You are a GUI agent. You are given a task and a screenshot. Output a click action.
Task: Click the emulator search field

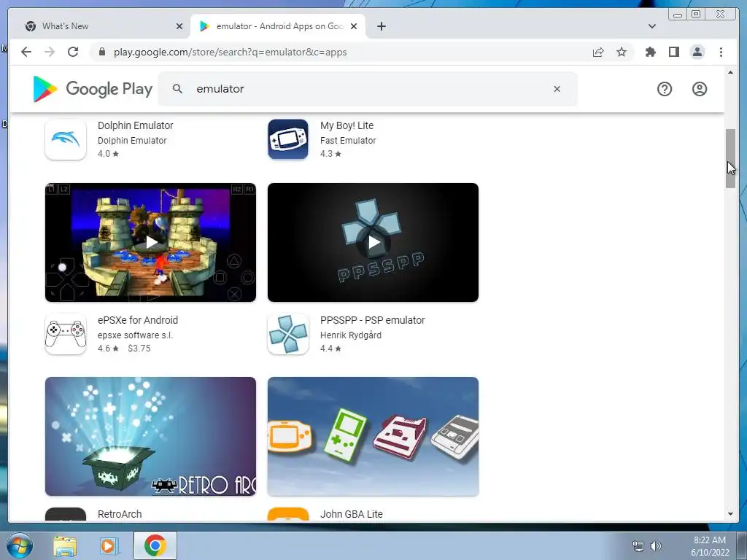[x=367, y=88]
